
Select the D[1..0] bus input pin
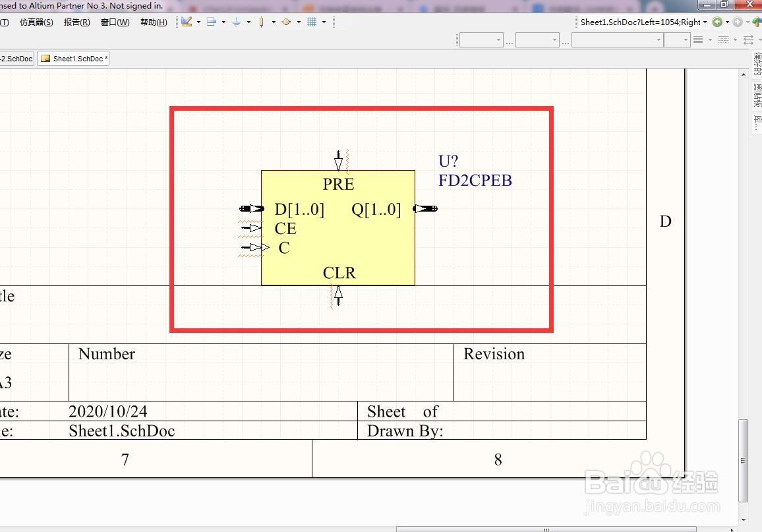(252, 209)
